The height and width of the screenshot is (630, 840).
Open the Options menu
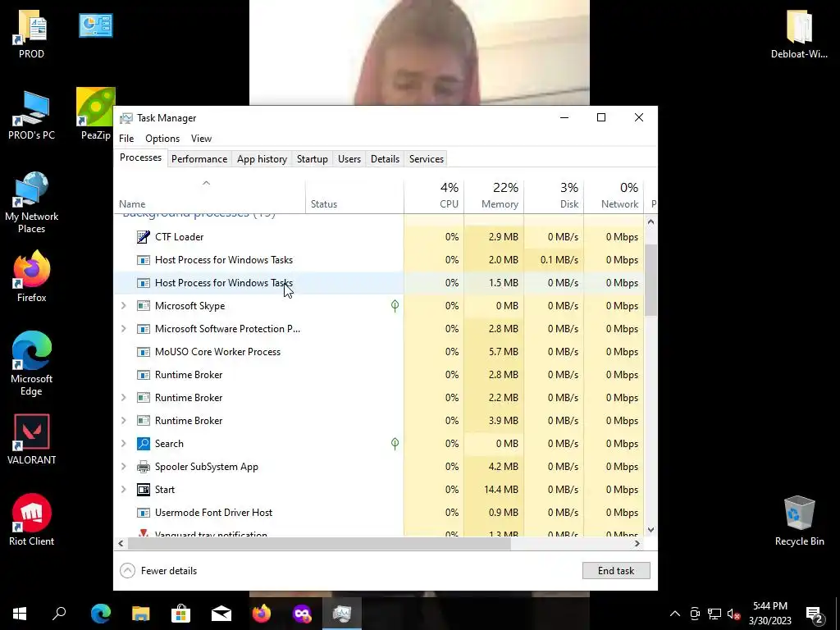point(162,138)
